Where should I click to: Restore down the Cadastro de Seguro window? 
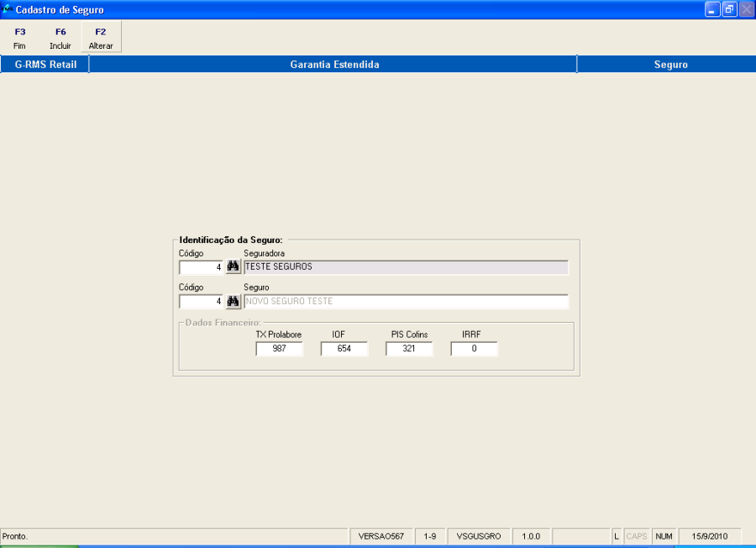729,9
